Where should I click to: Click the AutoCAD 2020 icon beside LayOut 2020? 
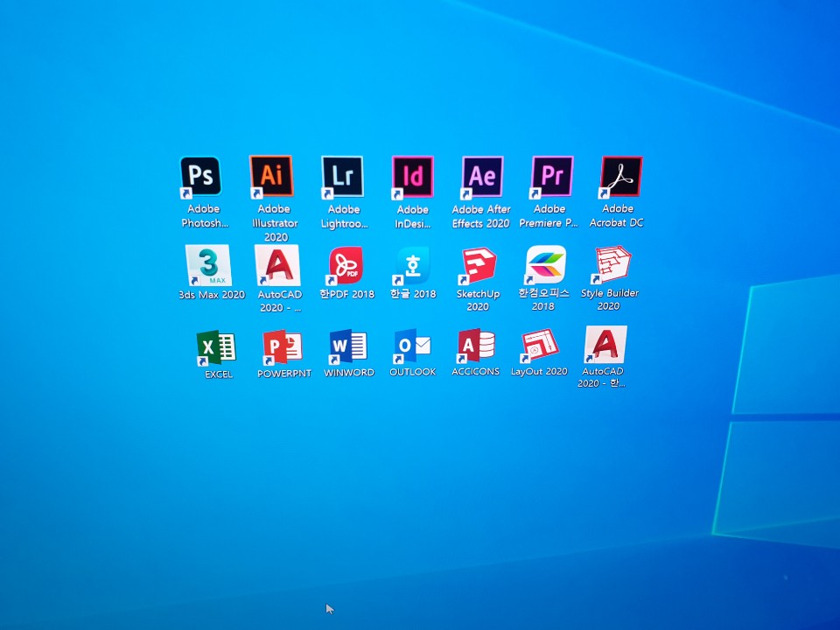click(x=605, y=345)
